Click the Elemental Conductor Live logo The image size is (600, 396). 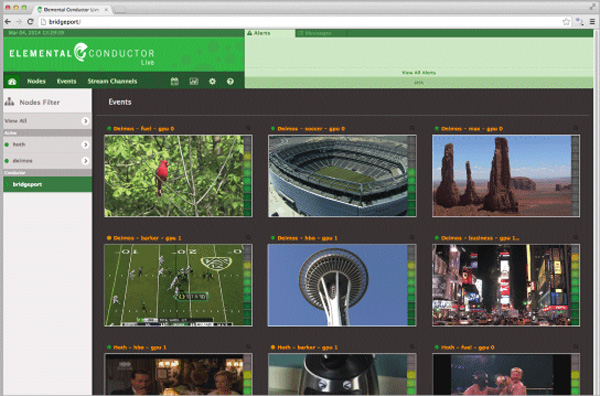[x=82, y=54]
